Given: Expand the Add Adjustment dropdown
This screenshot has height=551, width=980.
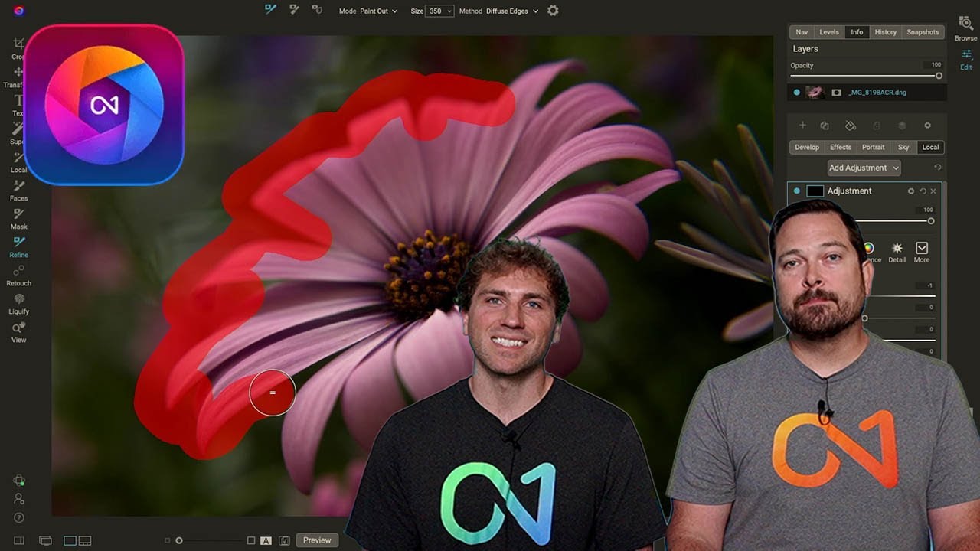Looking at the screenshot, I should [x=864, y=168].
